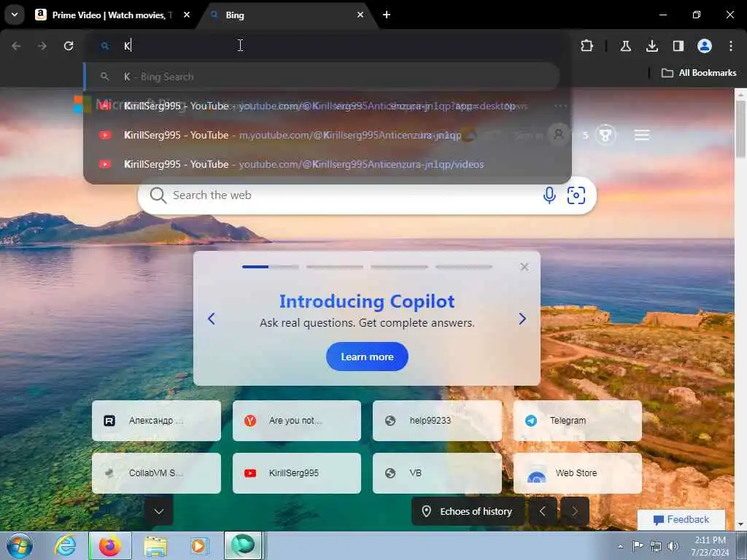
Task: Open Windows Explorer from taskbar
Action: pyautogui.click(x=155, y=545)
